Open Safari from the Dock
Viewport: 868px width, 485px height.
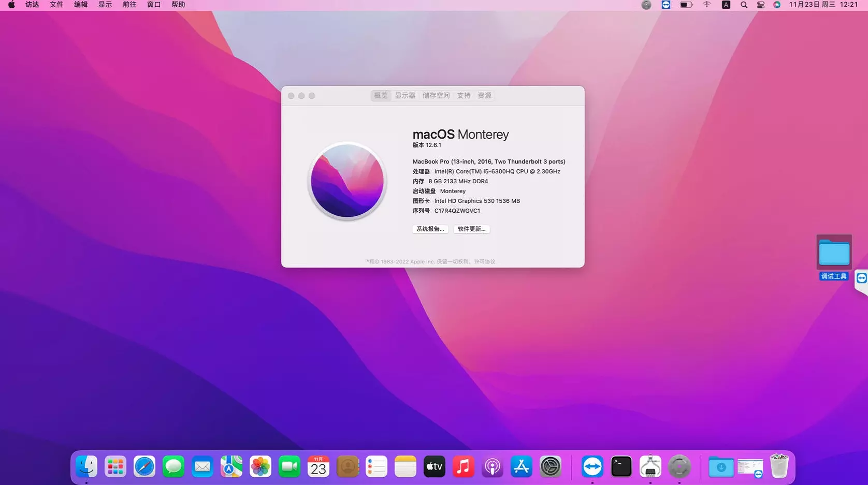tap(144, 466)
